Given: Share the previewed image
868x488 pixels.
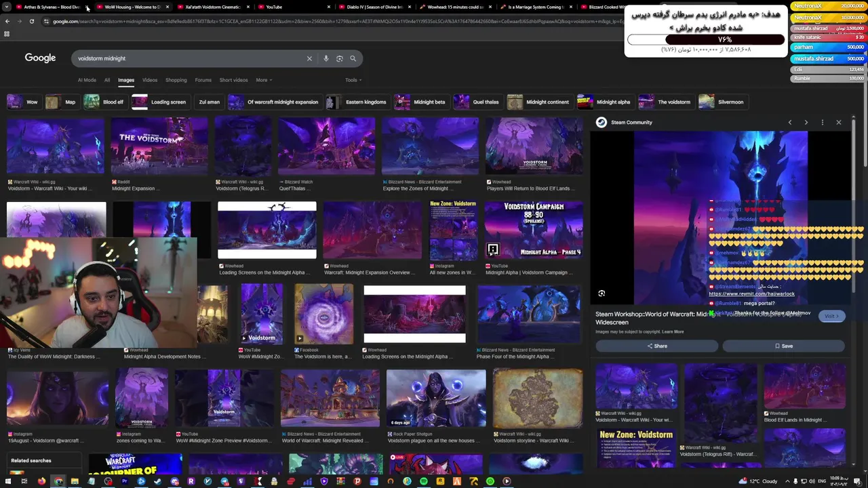Looking at the screenshot, I should point(656,346).
